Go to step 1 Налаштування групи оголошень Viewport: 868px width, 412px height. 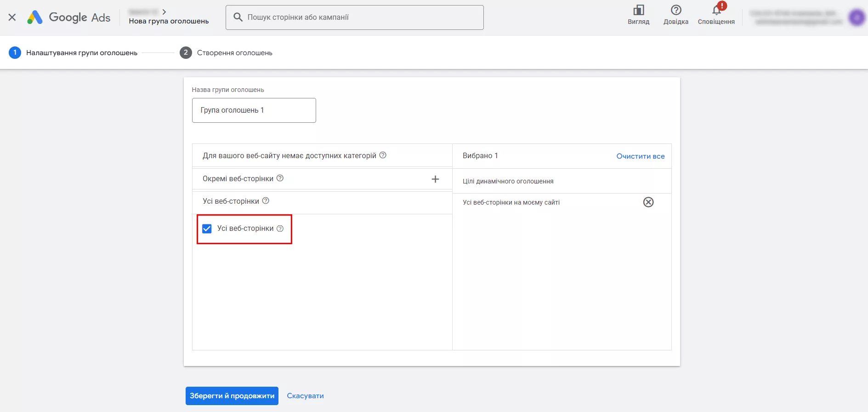click(x=73, y=53)
